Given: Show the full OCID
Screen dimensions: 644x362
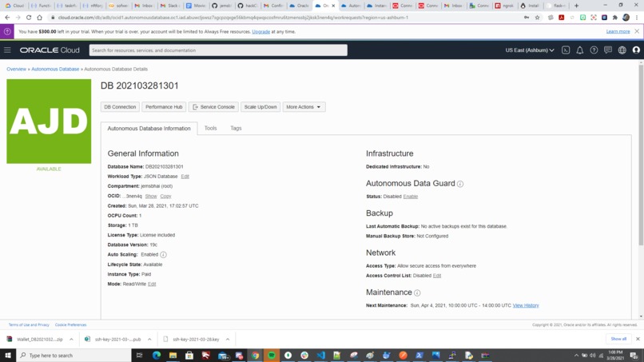Looking at the screenshot, I should [x=151, y=197].
